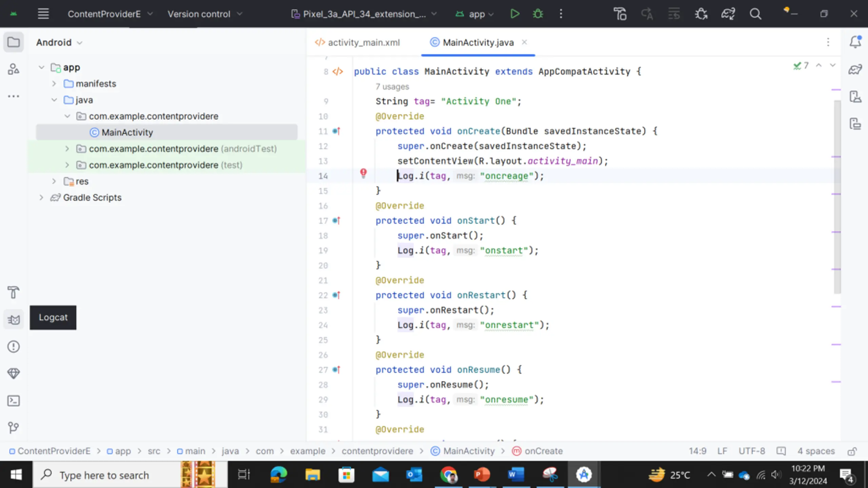868x488 pixels.
Task: Switch to activity_main.xml tab
Action: pos(357,42)
